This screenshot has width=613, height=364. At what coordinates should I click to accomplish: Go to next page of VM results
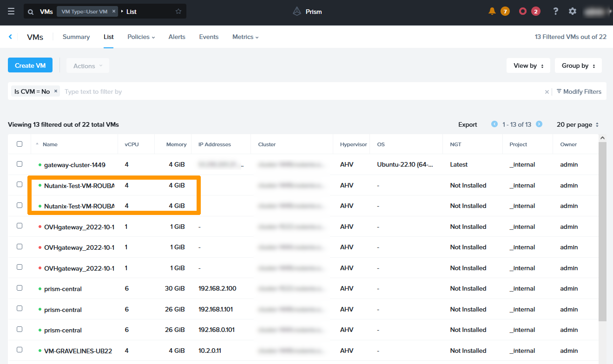539,124
